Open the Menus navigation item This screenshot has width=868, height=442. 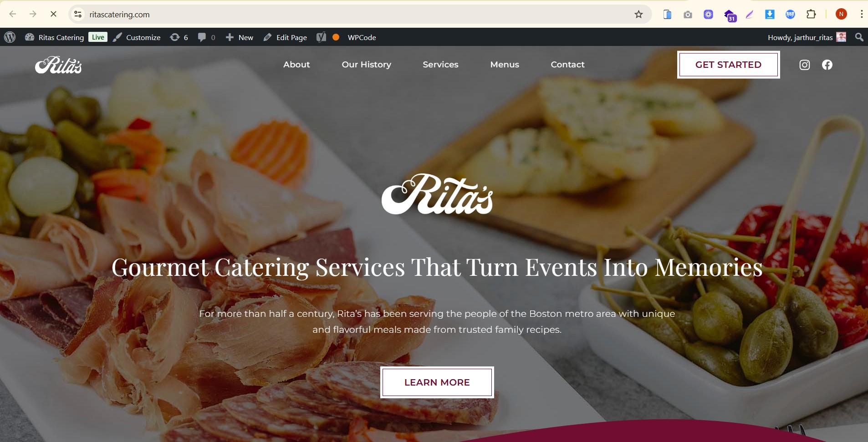click(505, 65)
